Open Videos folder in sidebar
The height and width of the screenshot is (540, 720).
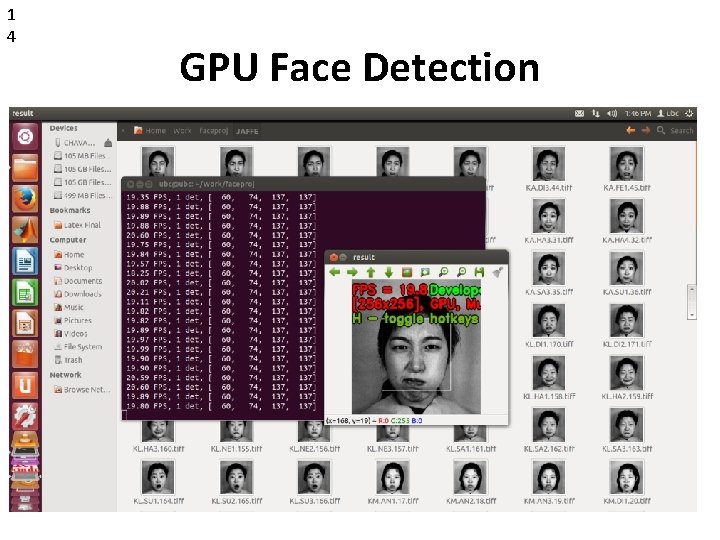click(71, 334)
